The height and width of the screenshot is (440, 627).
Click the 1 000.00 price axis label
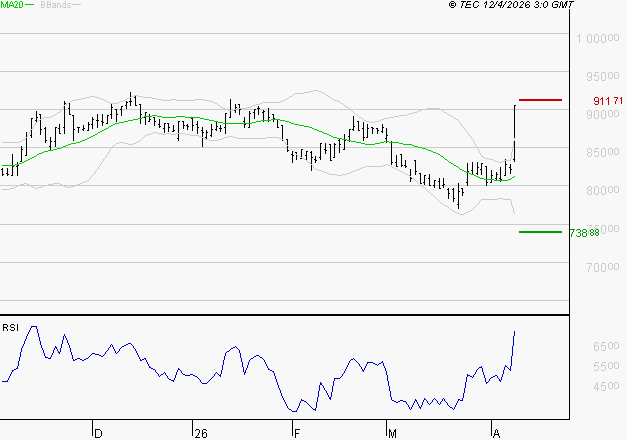pyautogui.click(x=597, y=39)
